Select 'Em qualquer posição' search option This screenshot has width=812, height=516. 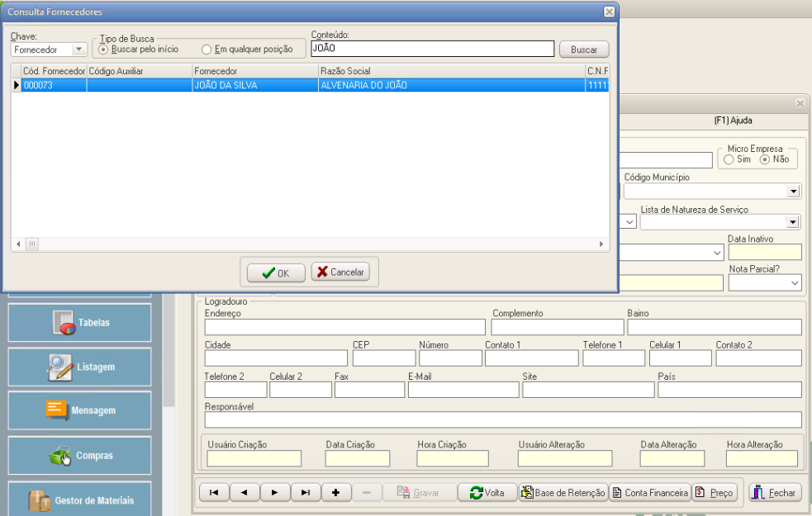click(207, 50)
